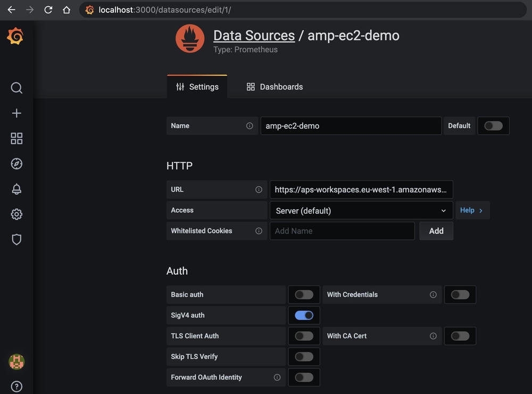Image resolution: width=532 pixels, height=394 pixels.
Task: Go to the browser home page
Action: [66, 10]
